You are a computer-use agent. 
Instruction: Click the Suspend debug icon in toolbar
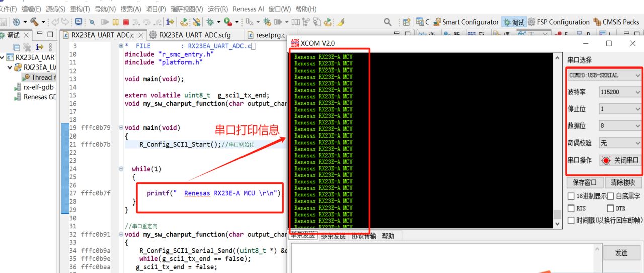tap(116, 22)
